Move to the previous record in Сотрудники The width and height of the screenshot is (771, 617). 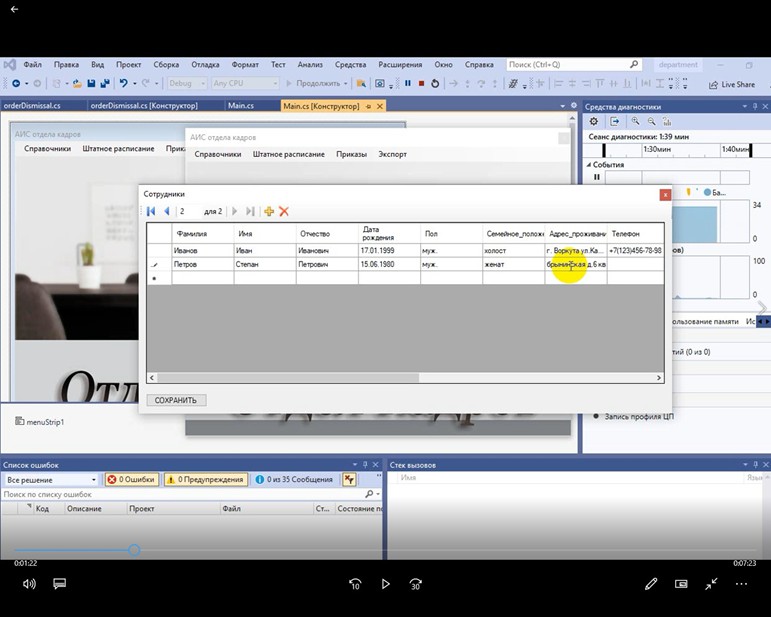167,211
